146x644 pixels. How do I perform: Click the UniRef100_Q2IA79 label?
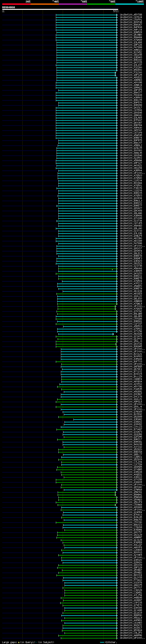[x=131, y=336]
